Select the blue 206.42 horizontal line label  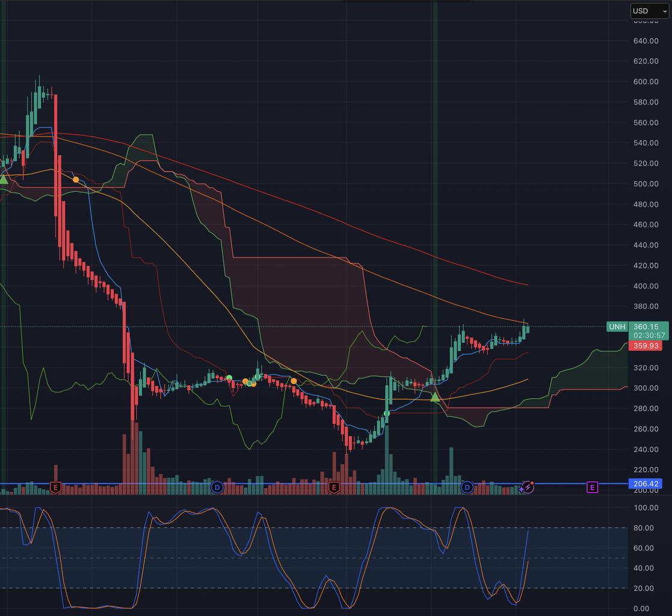click(647, 484)
